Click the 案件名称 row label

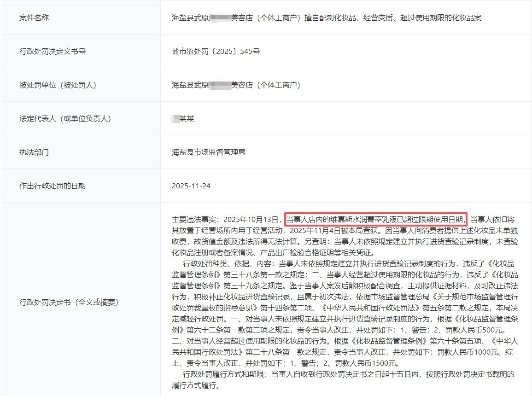coord(34,18)
